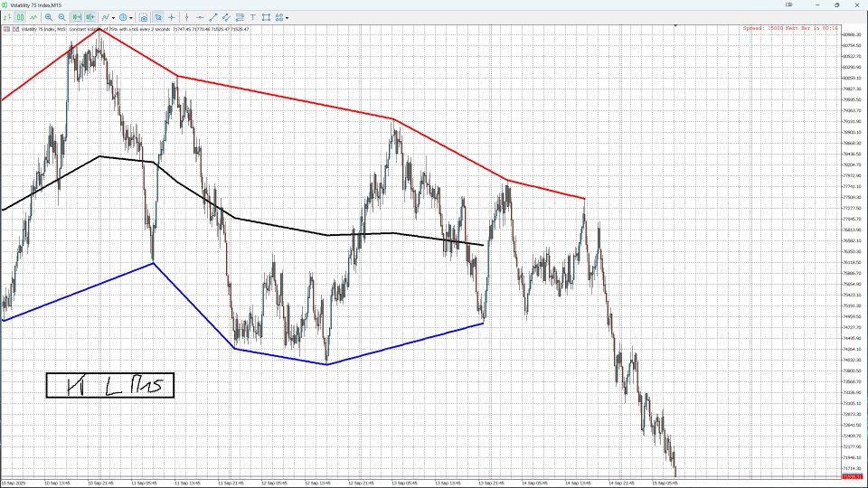Select the equidistant channel tool
The height and width of the screenshot is (488, 868).
(x=226, y=18)
